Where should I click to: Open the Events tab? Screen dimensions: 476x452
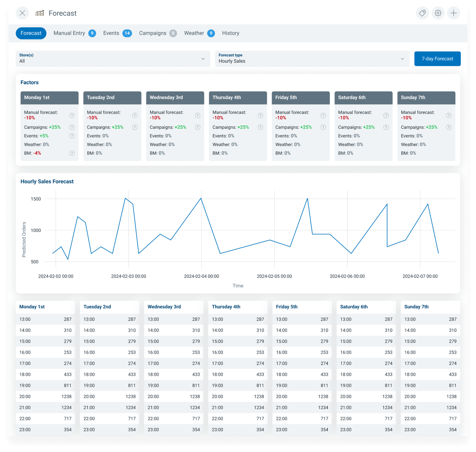click(x=117, y=33)
